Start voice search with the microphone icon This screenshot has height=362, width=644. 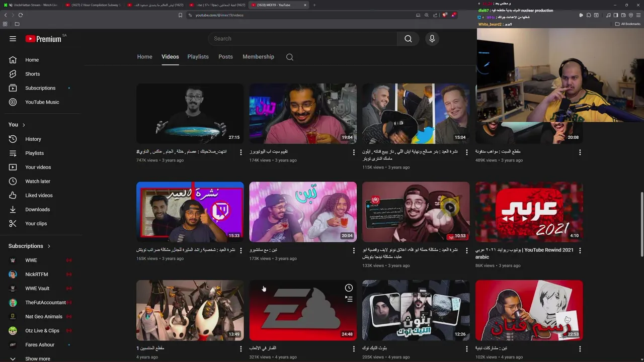coord(432,39)
